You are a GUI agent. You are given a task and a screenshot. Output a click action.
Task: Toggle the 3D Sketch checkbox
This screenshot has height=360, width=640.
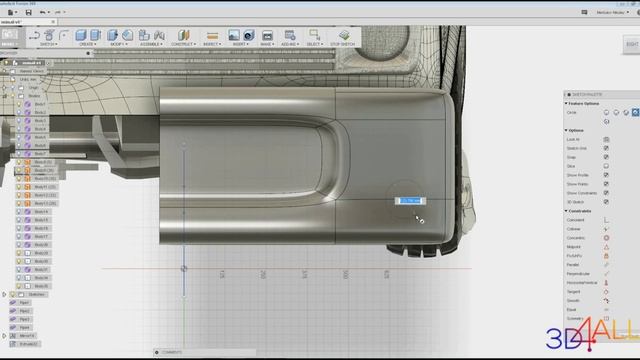[x=606, y=202]
